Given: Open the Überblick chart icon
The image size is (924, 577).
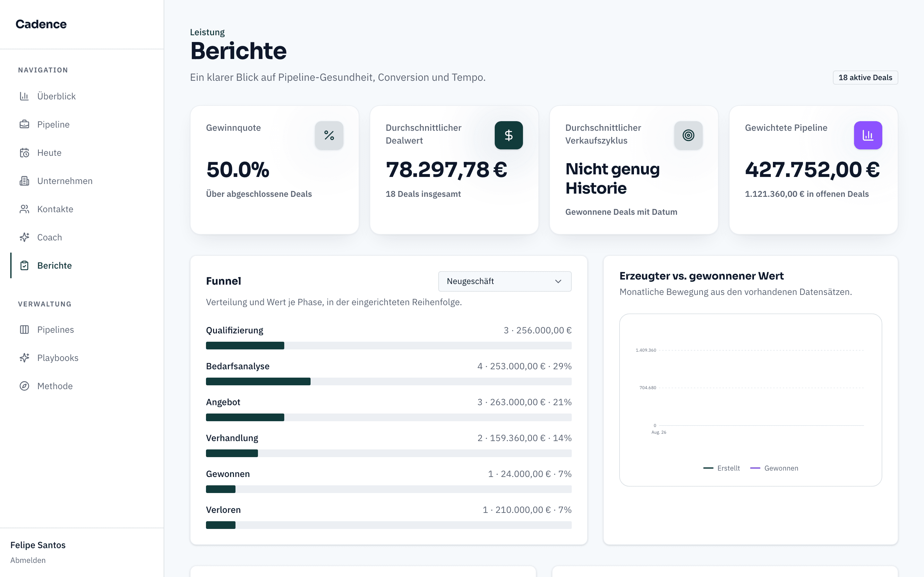Looking at the screenshot, I should pos(24,96).
